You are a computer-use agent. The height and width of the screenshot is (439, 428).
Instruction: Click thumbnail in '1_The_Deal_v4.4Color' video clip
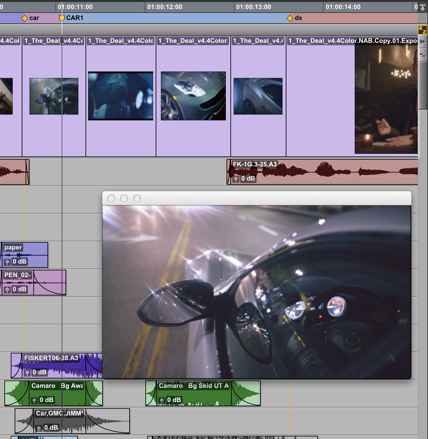[x=193, y=96]
